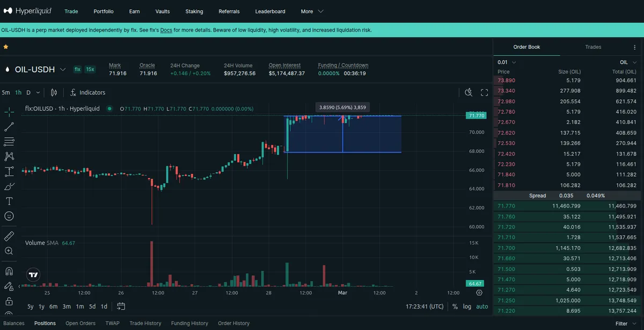Image resolution: width=644 pixels, height=330 pixels.
Task: Open the TWAP tab
Action: pyautogui.click(x=112, y=324)
